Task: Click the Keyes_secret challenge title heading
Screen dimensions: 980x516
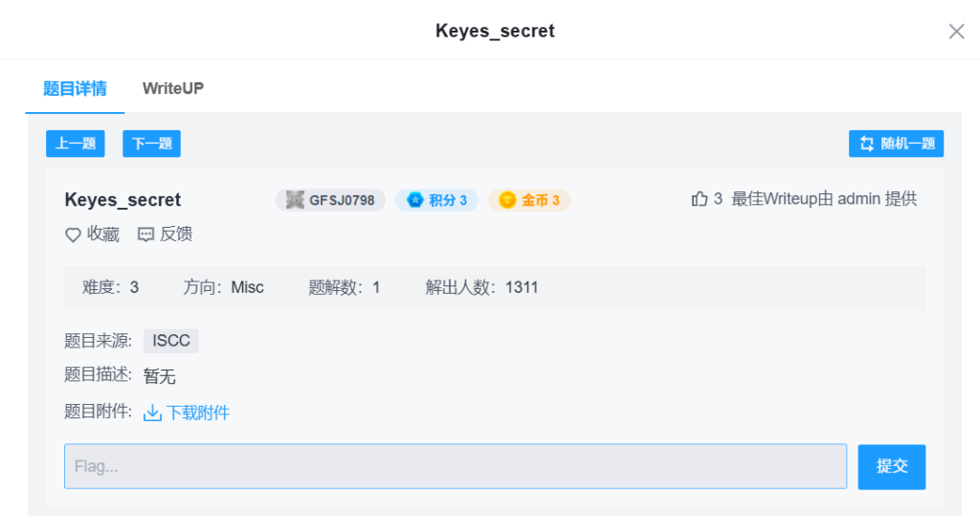Action: [122, 200]
